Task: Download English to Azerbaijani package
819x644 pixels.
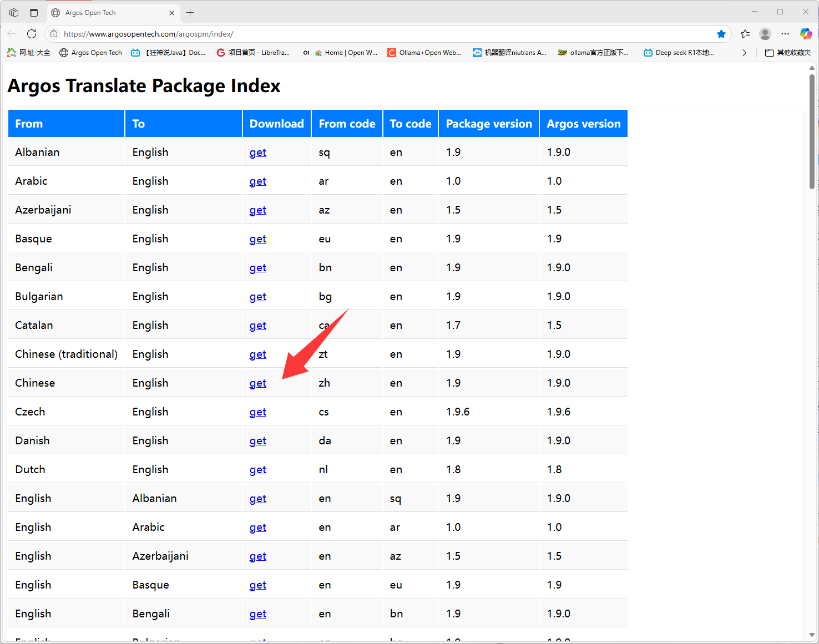Action: (257, 556)
